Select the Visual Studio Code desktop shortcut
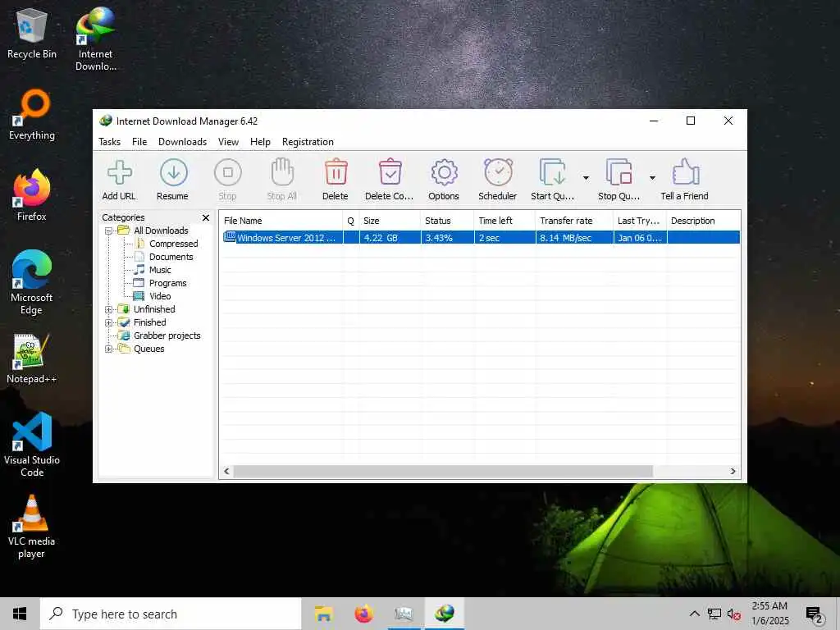 (32, 445)
